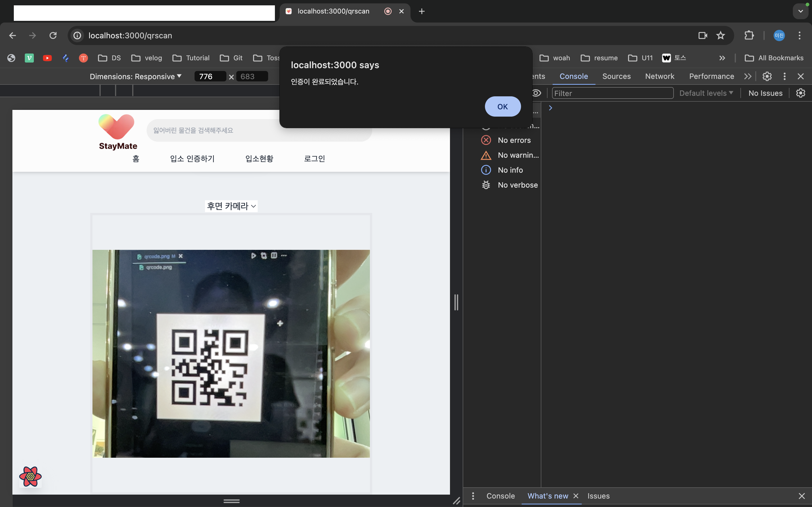Filter console by No verbose
This screenshot has height=507, width=812.
coord(517,185)
